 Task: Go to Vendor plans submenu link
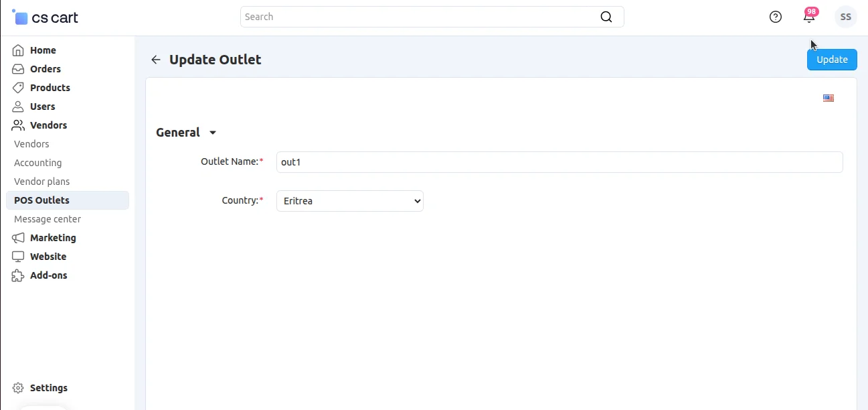click(x=41, y=182)
